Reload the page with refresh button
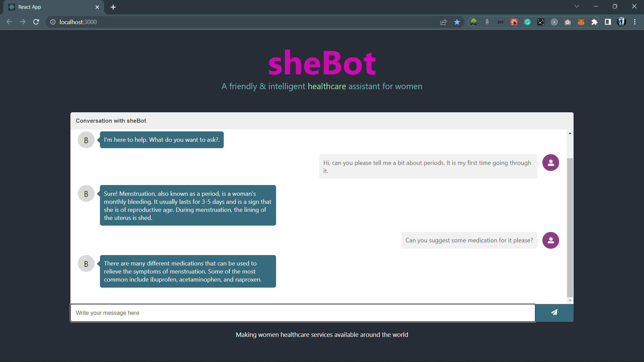The image size is (644, 362). point(36,22)
